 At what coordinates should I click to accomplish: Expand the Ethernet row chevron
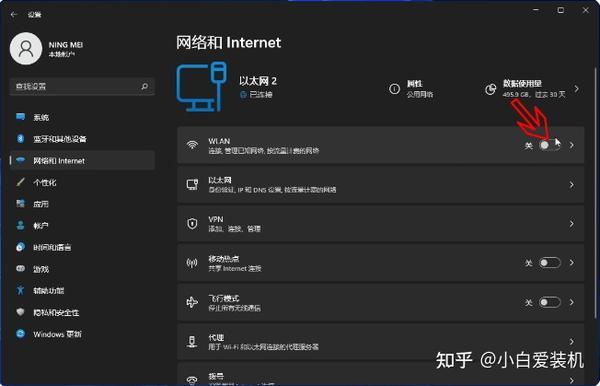coord(572,185)
